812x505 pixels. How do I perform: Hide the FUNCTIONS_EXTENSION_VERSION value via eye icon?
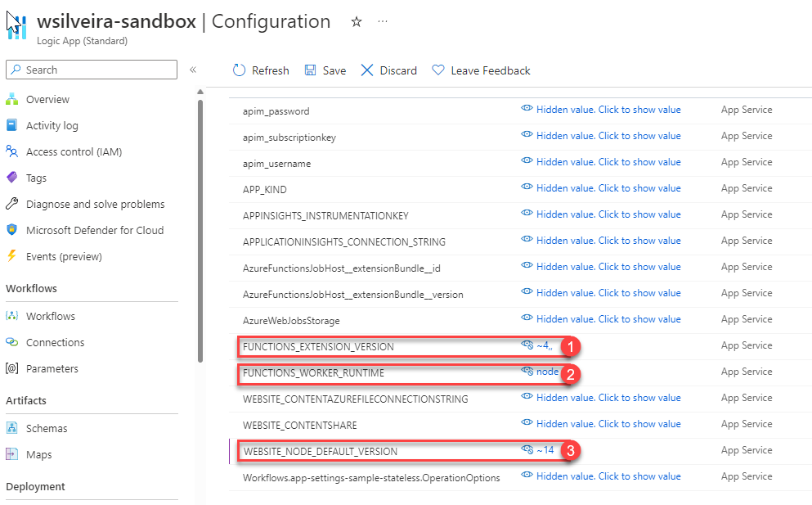pyautogui.click(x=527, y=345)
